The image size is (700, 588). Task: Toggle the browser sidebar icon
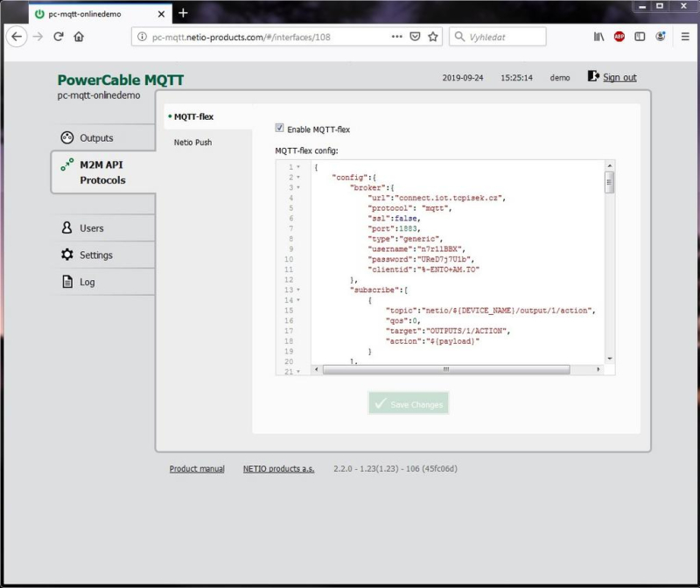[x=640, y=37]
